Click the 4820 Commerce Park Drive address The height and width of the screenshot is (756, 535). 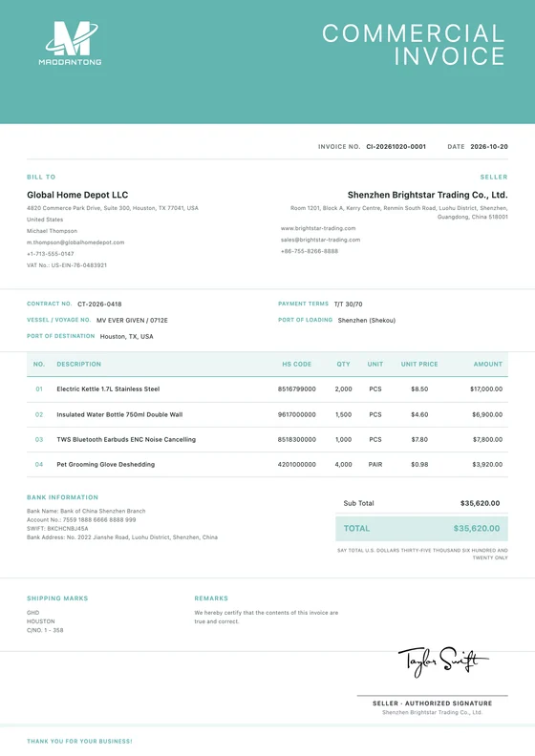click(113, 208)
